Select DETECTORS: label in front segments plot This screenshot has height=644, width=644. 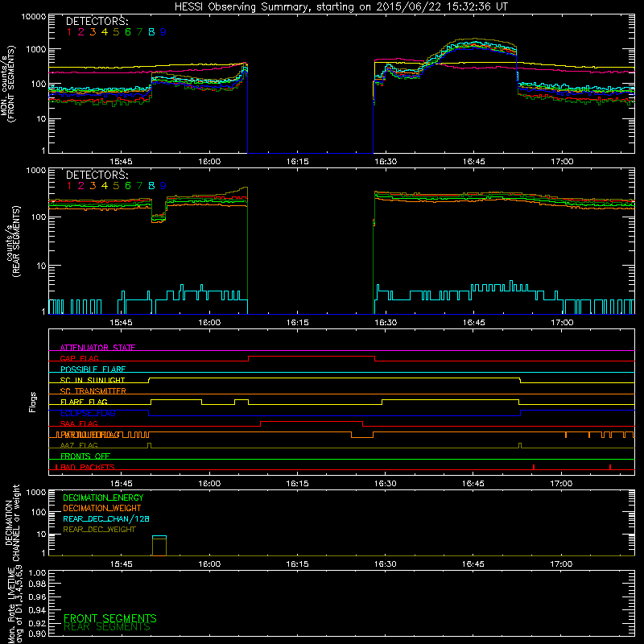pos(97,22)
